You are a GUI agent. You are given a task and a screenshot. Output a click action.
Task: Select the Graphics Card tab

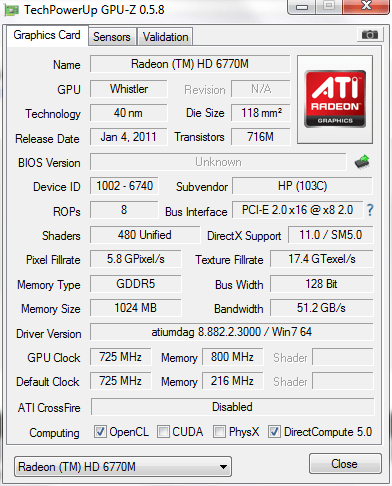[x=47, y=35]
